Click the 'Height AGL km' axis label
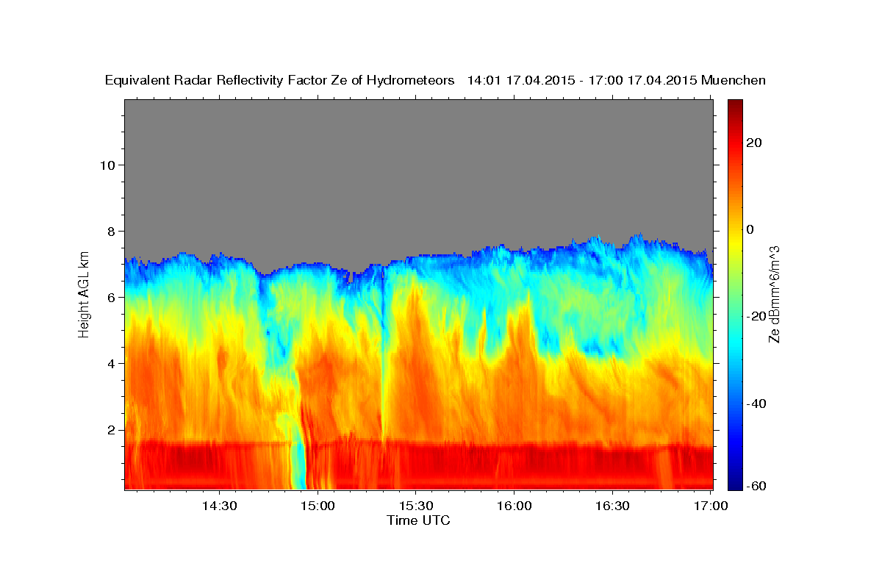Image resolution: width=882 pixels, height=588 pixels. (85, 295)
